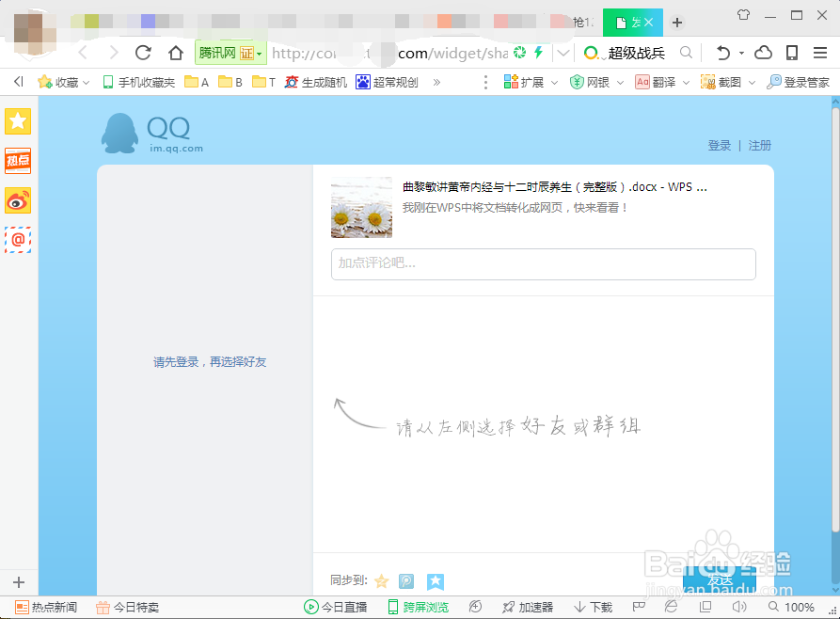Toggle sync to Tencent Weibo icon
The width and height of the screenshot is (840, 619).
pos(406,581)
